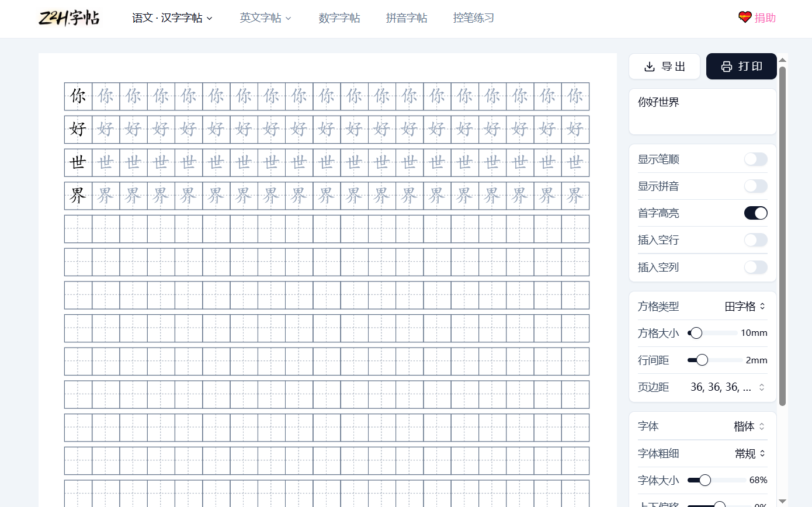
Task: Click the download icon on 导出 button
Action: (649, 67)
